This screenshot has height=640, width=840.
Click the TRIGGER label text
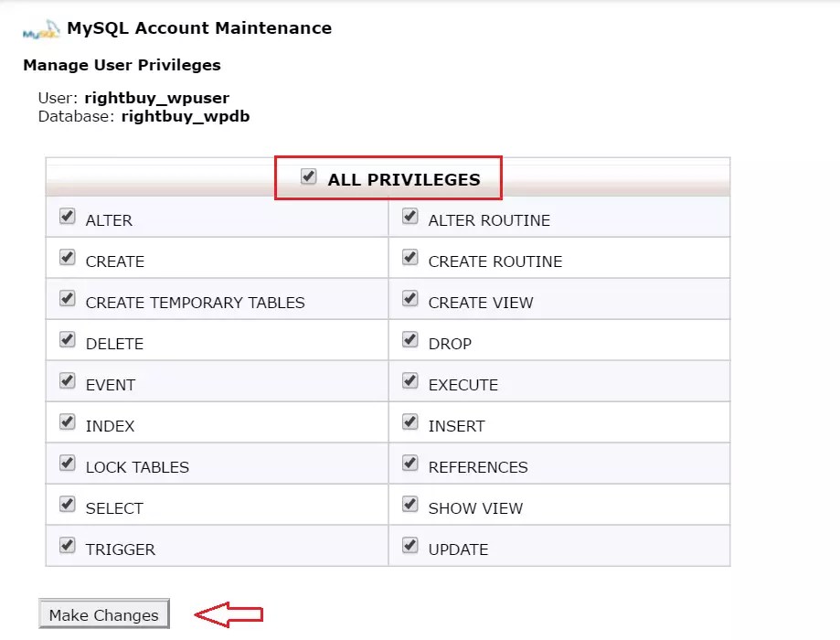click(x=120, y=549)
